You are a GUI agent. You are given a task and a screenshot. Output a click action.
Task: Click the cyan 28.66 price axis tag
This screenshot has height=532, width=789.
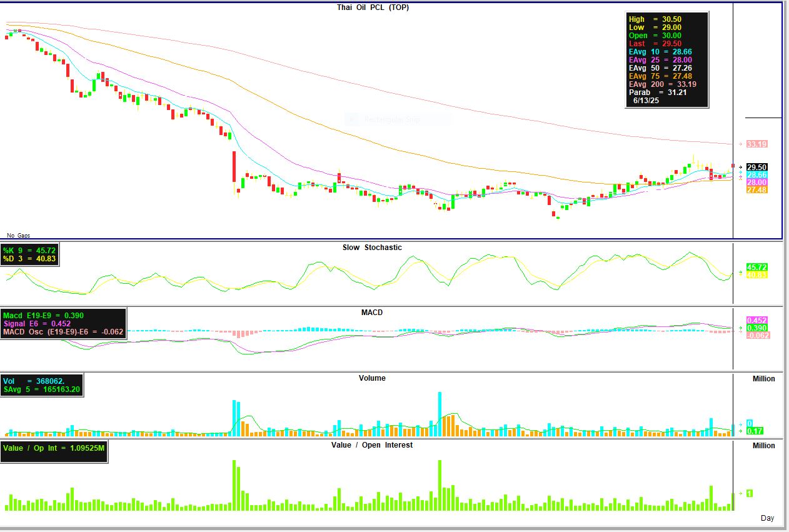tap(756, 175)
